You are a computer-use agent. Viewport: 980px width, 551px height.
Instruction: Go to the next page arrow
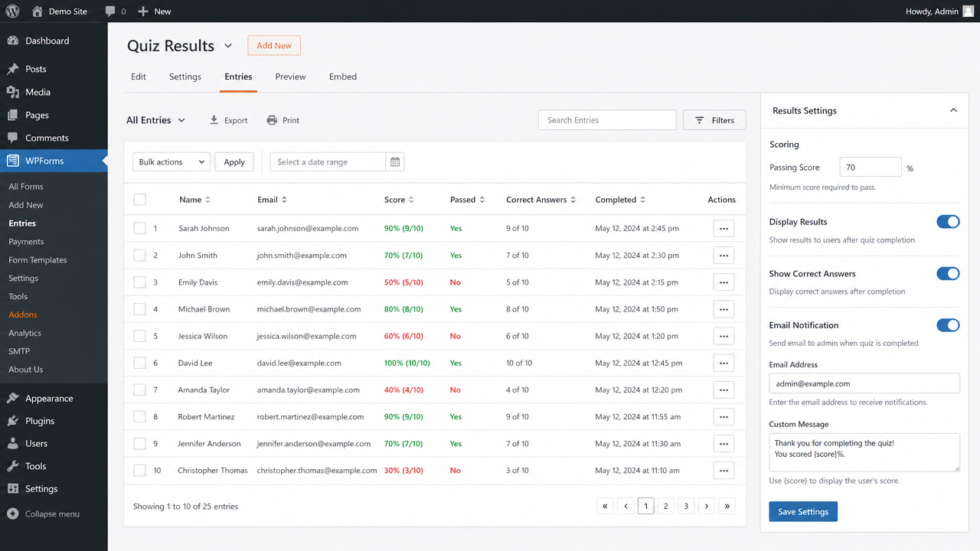click(x=706, y=506)
